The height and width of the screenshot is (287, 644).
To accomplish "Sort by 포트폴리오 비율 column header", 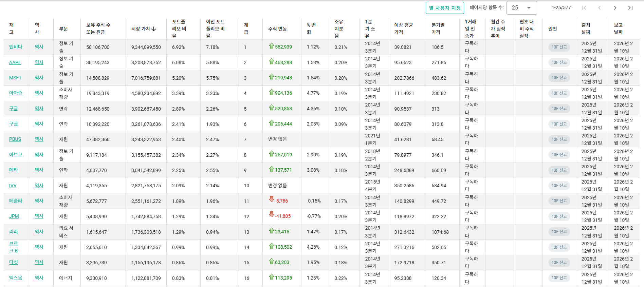I will tap(179, 29).
